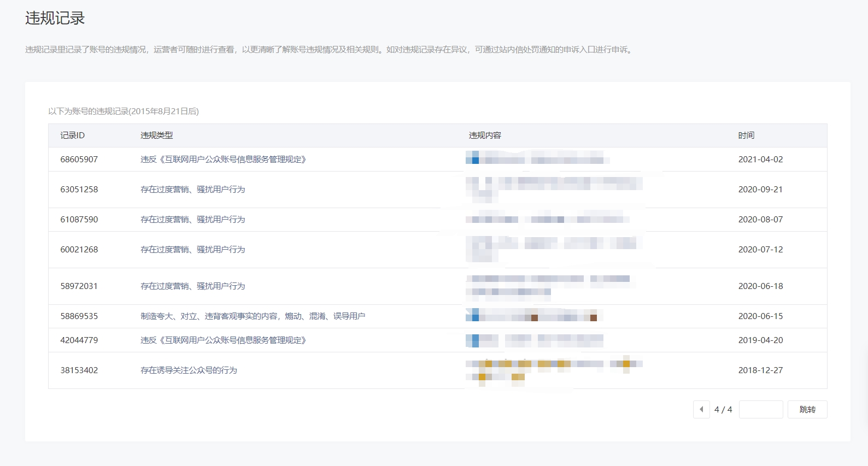Open violation type link for record 42044779
Viewport: 868px width, 466px height.
(x=224, y=340)
